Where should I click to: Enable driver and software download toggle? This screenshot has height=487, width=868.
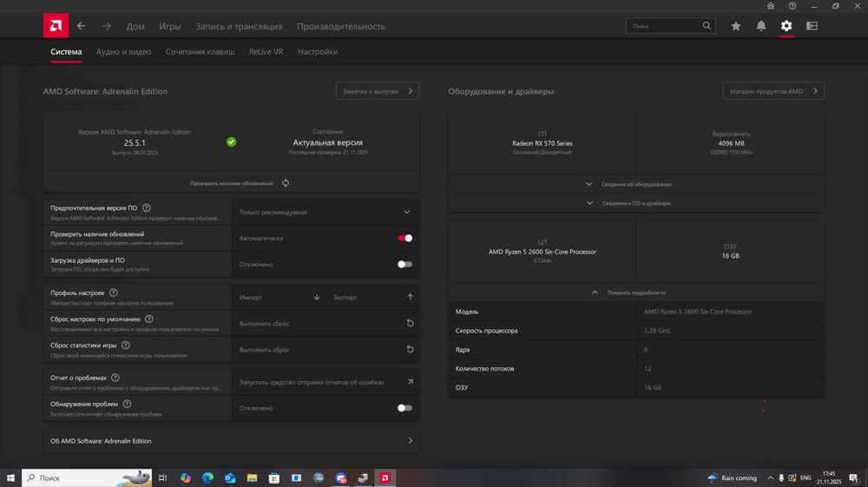404,265
